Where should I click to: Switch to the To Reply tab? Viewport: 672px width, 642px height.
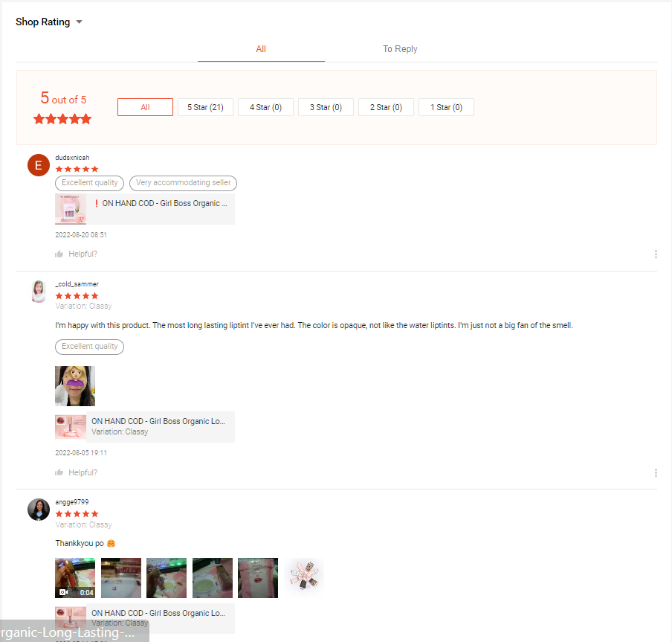[400, 49]
